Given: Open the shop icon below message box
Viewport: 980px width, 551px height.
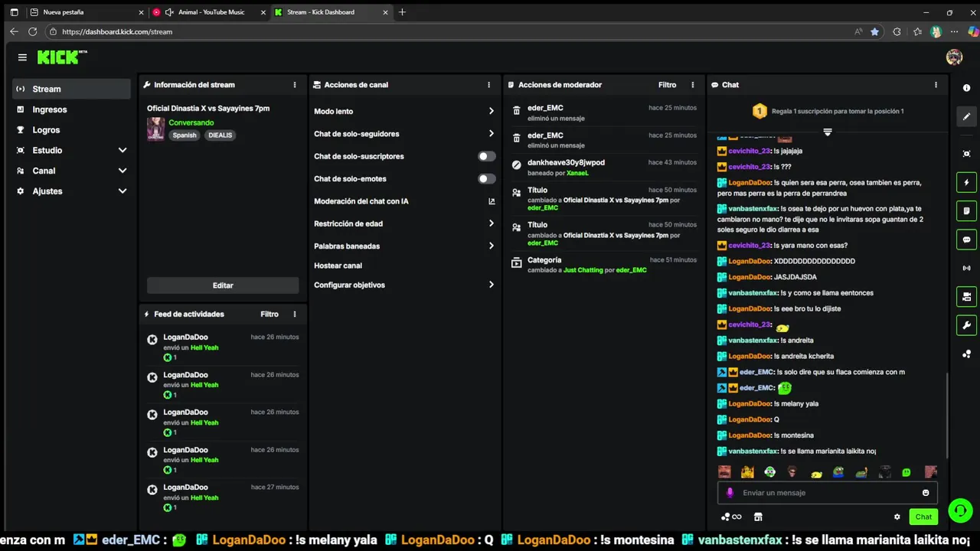Looking at the screenshot, I should (x=758, y=517).
